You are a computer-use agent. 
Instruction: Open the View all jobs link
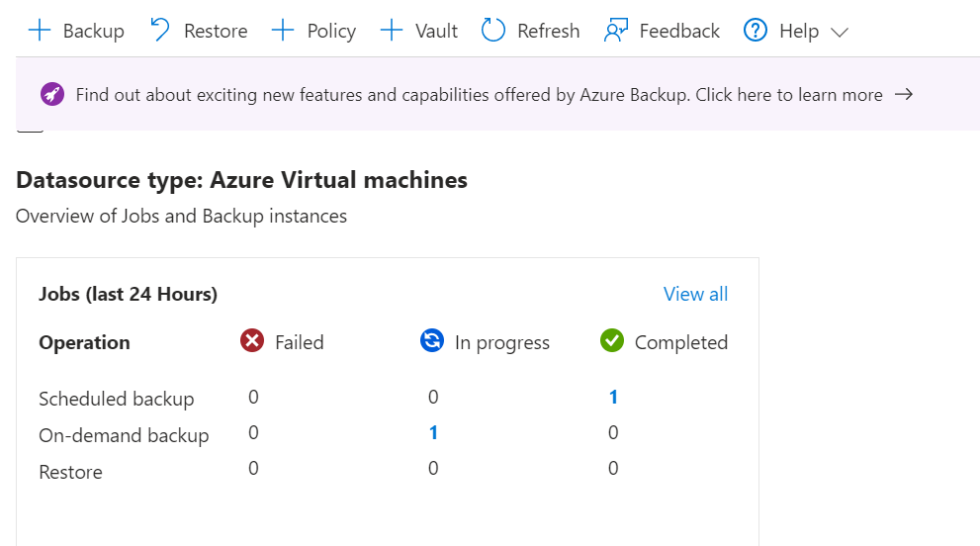695,294
